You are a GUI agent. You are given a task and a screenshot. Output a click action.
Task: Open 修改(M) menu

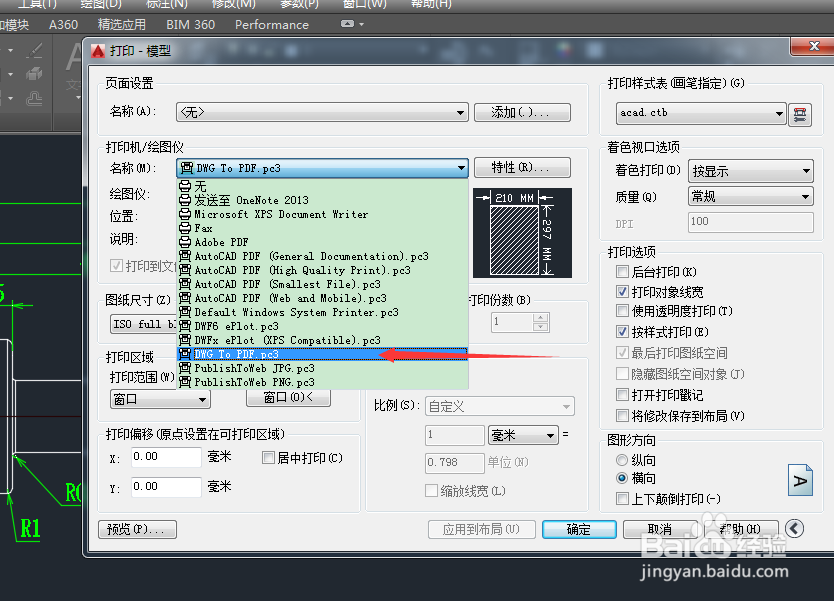pos(233,4)
